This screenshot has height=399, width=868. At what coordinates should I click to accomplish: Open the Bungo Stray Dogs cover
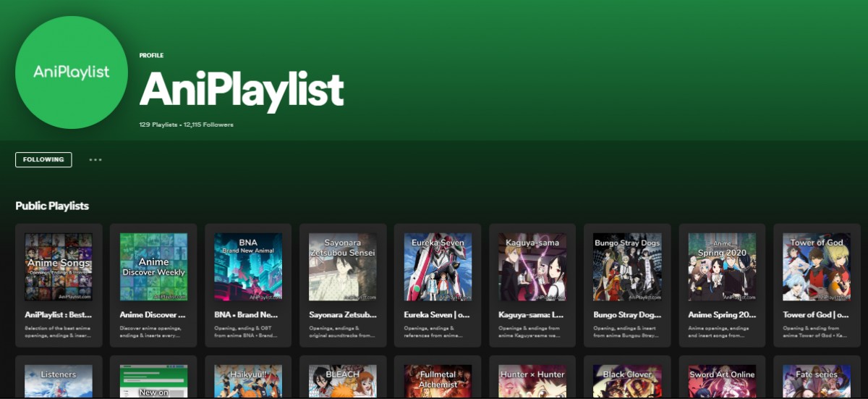[x=627, y=266]
